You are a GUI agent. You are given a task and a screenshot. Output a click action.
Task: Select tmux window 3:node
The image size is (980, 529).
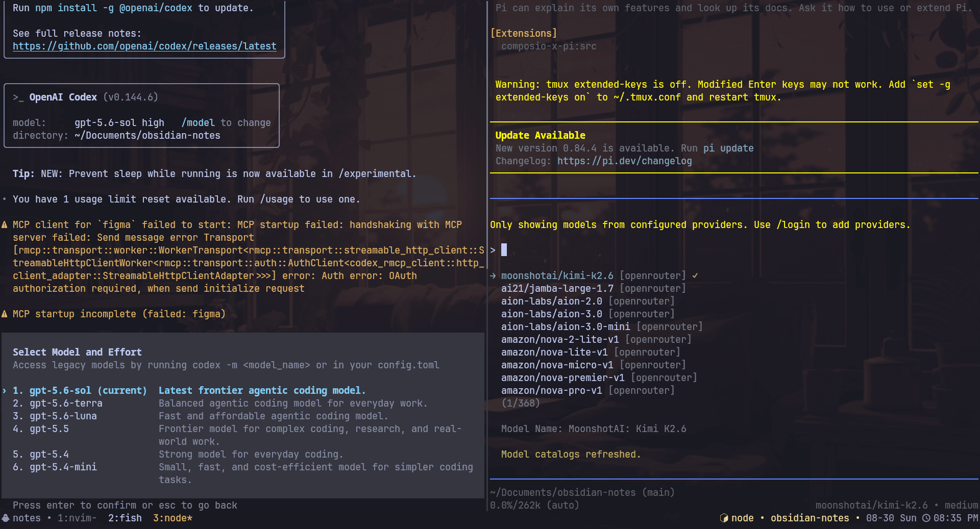(173, 518)
